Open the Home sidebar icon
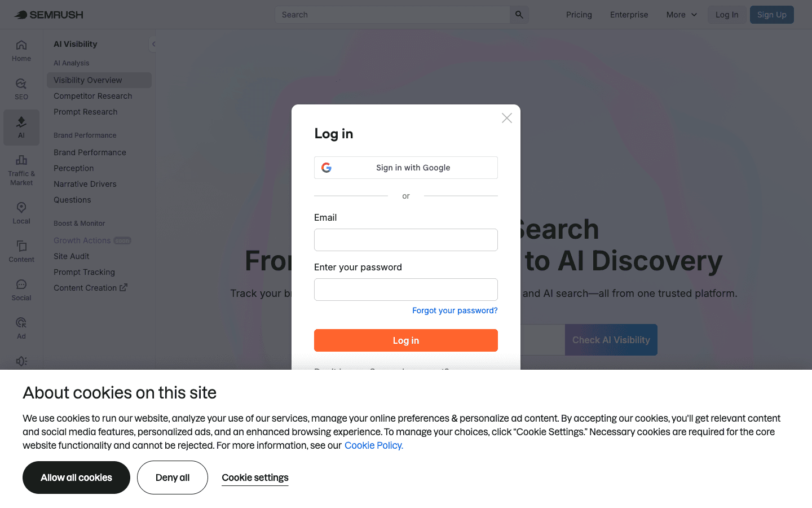The image size is (812, 508). click(21, 50)
